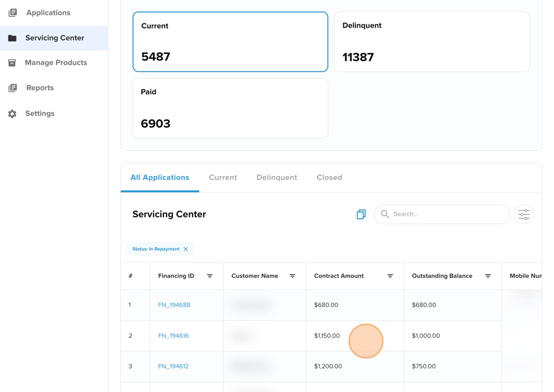Open financing link FN_194616

[174, 336]
